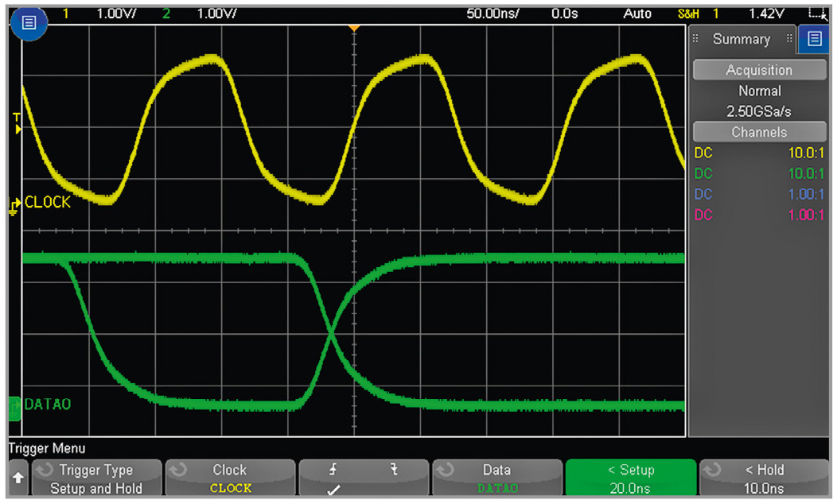Select the Summary sidebar tab
This screenshot has width=837, height=504.
click(740, 39)
